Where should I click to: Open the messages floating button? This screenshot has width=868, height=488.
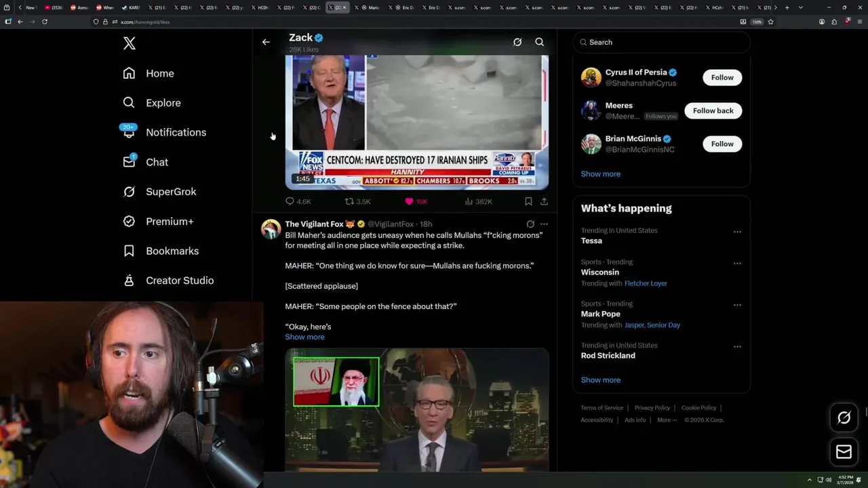pyautogui.click(x=844, y=451)
